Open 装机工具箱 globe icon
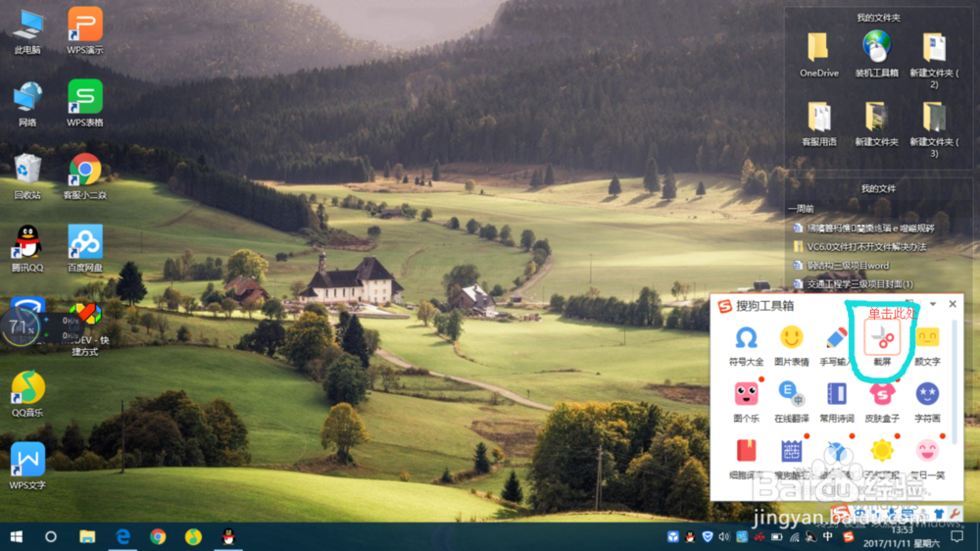 tap(877, 54)
